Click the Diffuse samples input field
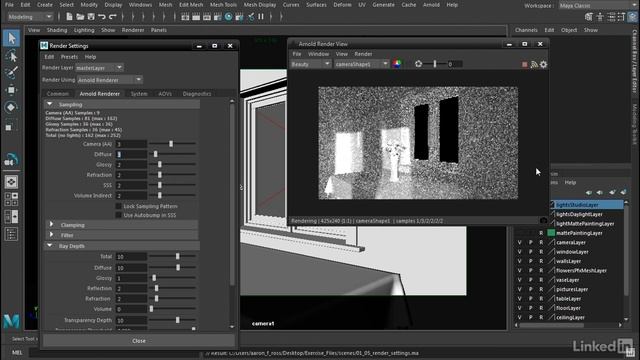 pyautogui.click(x=131, y=155)
